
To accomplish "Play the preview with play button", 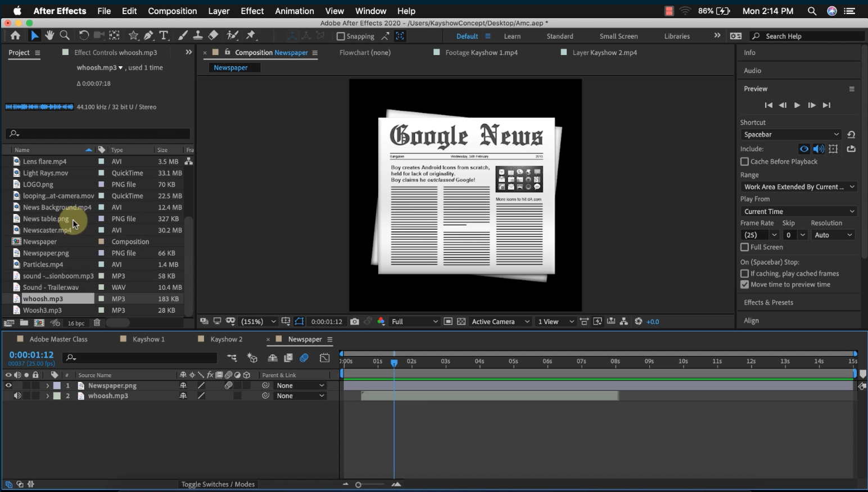I will click(797, 105).
